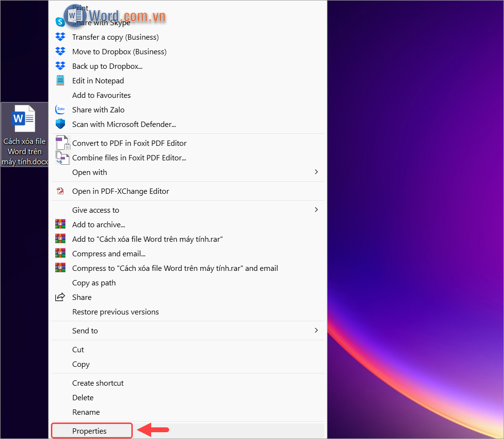Choose Move to Dropbox (Business)
This screenshot has height=439, width=504.
(x=188, y=51)
